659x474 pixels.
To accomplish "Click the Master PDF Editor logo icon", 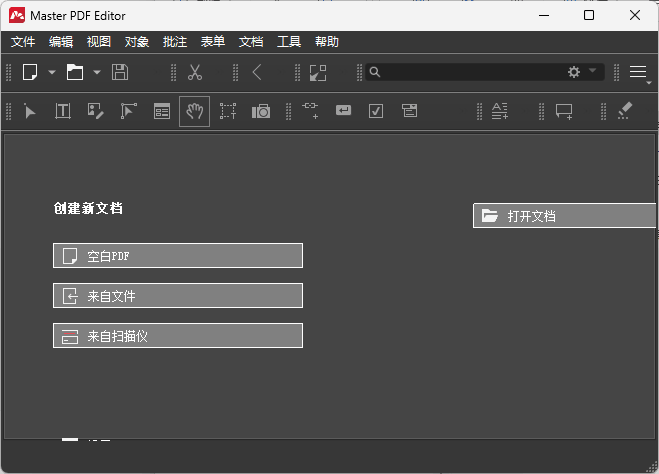I will point(17,16).
